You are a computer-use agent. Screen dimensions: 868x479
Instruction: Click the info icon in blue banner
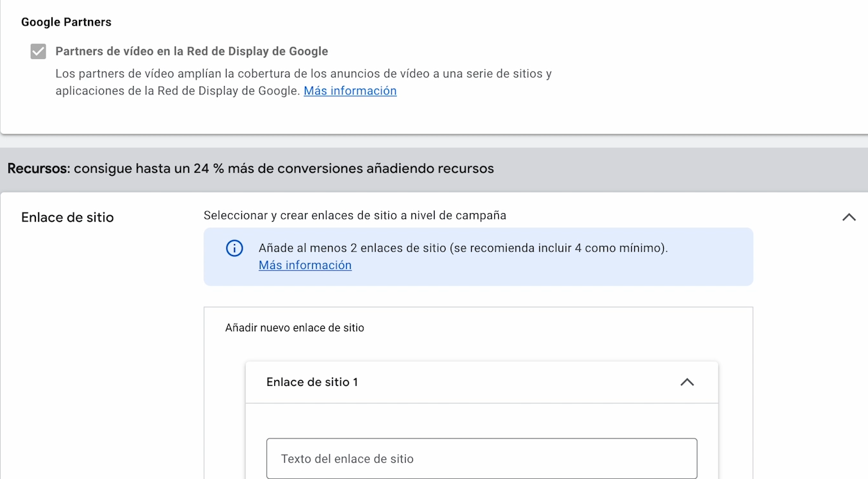234,248
